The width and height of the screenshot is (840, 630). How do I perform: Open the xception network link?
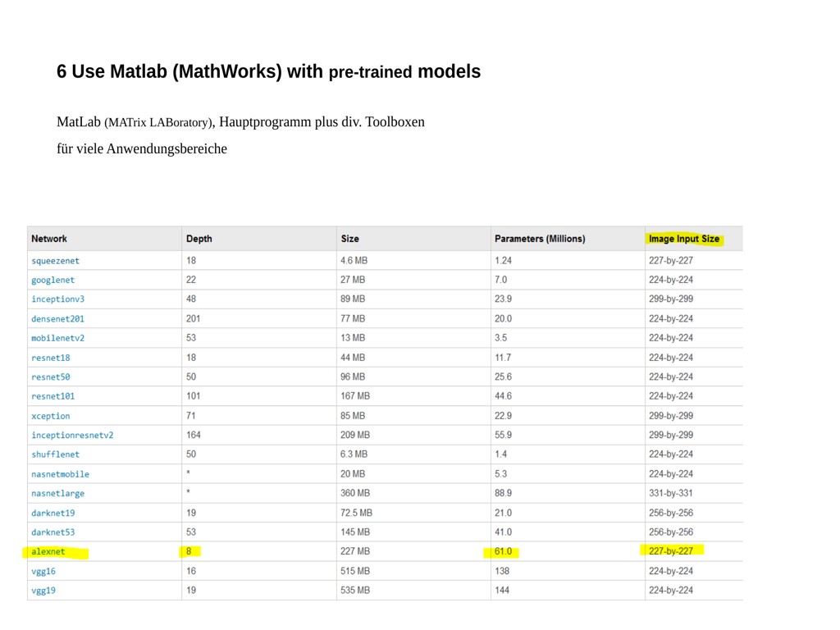(x=50, y=416)
